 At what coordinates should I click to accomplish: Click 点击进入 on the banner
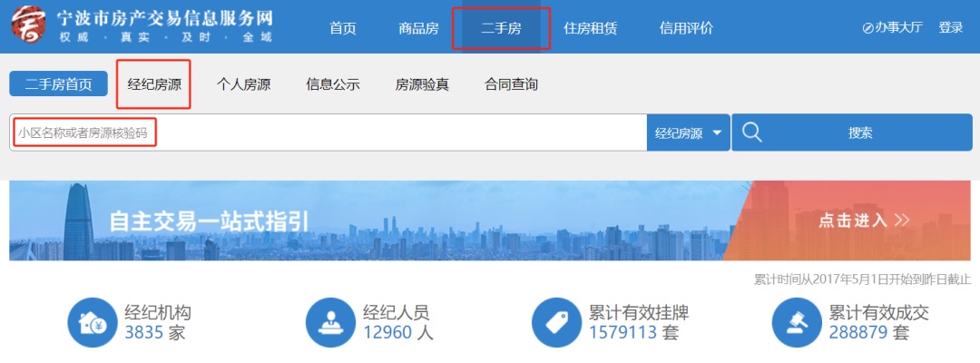pos(864,220)
